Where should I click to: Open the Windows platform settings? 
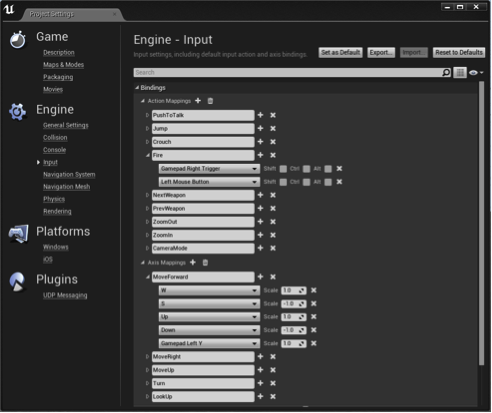point(56,247)
